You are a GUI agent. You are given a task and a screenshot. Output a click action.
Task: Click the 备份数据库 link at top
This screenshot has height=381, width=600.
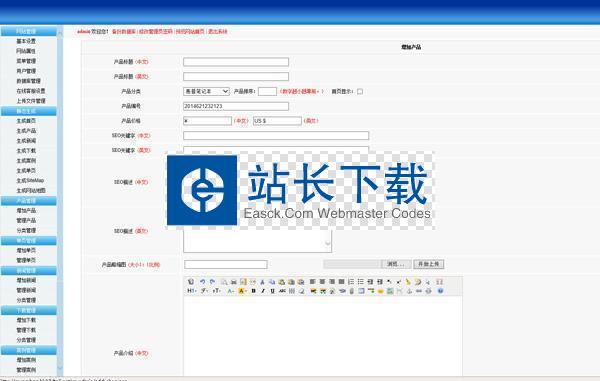pos(124,31)
